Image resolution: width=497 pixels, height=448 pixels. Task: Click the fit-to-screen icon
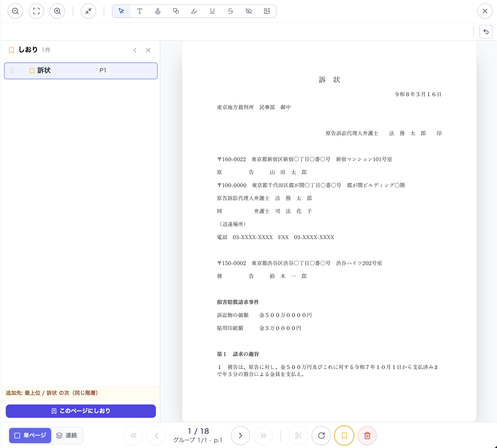point(36,11)
